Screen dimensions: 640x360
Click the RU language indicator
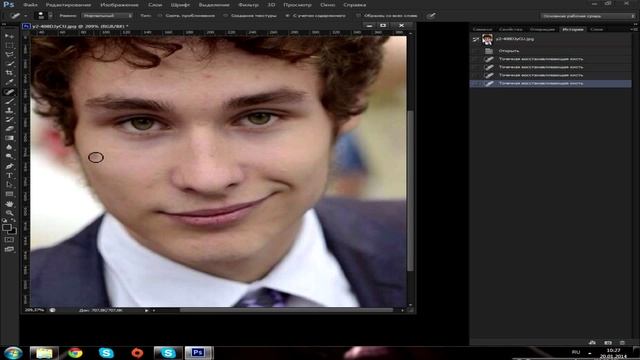pos(576,352)
